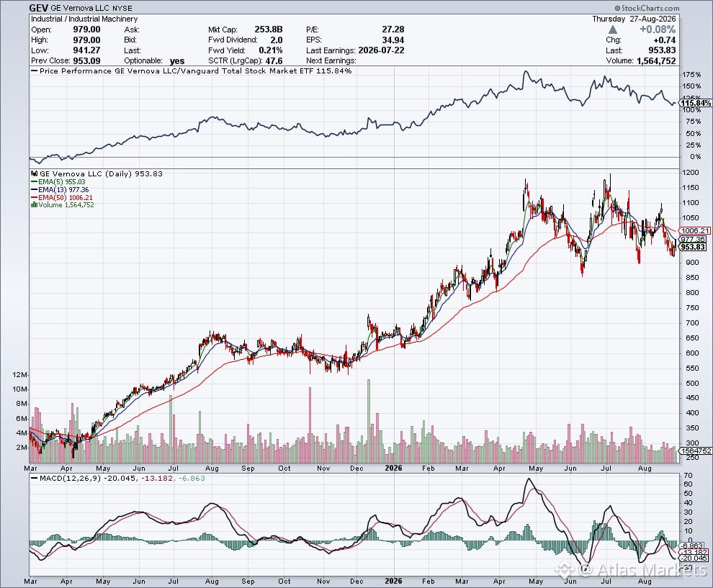This screenshot has height=588, width=713.
Task: Click the header Volume value 1,564,752
Action: pyautogui.click(x=656, y=61)
